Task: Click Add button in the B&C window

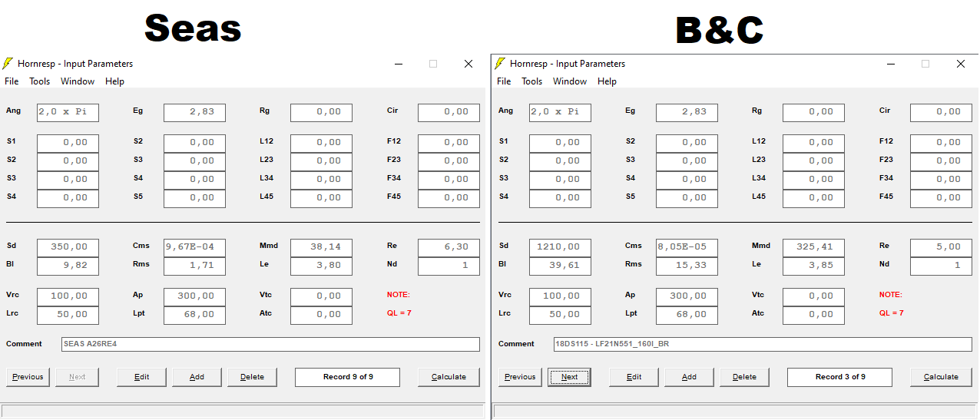Action: [690, 377]
